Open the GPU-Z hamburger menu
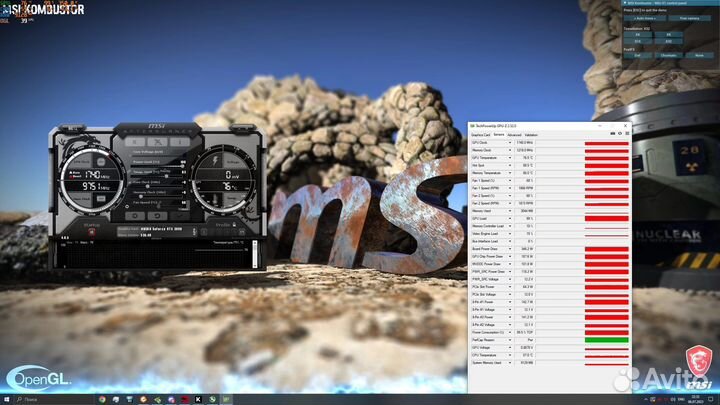Viewport: 720px width, 405px height. 627,134
